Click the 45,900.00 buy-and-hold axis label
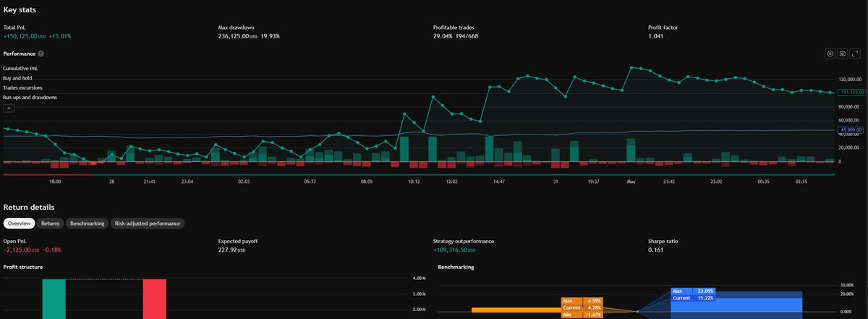The height and width of the screenshot is (319, 868). pos(850,130)
